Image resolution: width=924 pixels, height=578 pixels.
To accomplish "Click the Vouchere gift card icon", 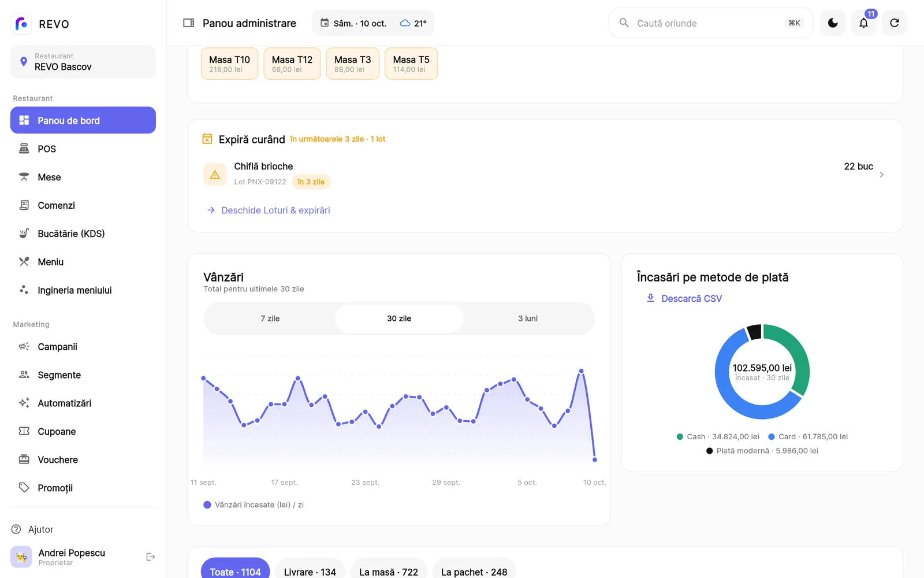I will 24,460.
